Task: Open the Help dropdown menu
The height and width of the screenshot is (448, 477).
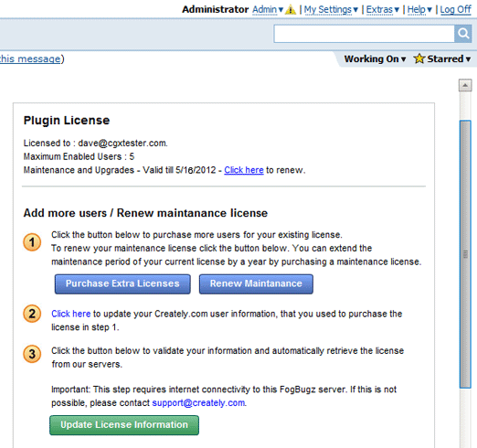Action: tap(419, 10)
